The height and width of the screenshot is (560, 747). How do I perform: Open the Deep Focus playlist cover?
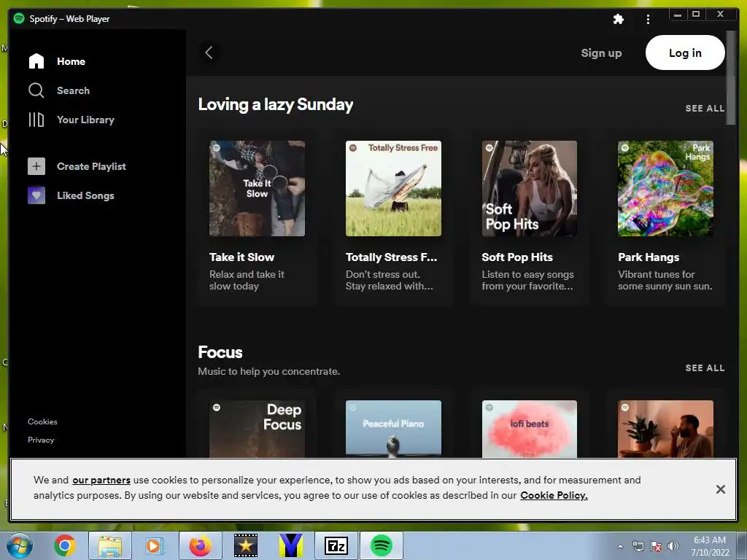258,429
